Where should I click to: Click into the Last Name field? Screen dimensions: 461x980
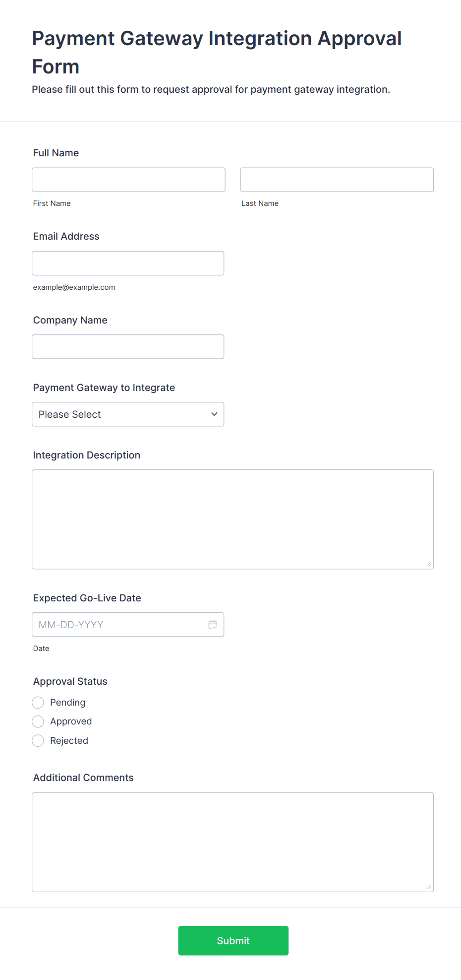pyautogui.click(x=337, y=180)
